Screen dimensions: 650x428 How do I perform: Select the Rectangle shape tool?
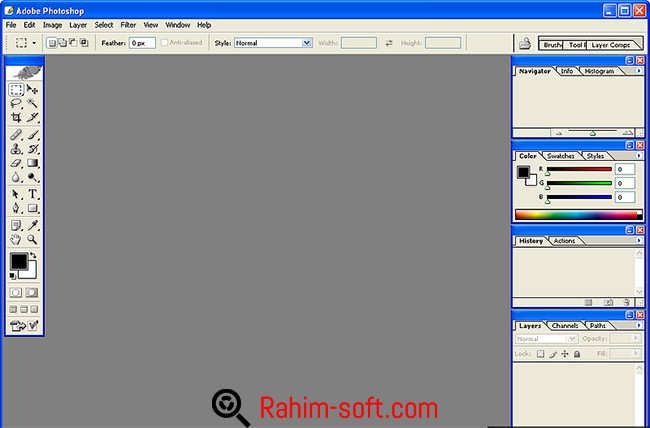pyautogui.click(x=32, y=208)
